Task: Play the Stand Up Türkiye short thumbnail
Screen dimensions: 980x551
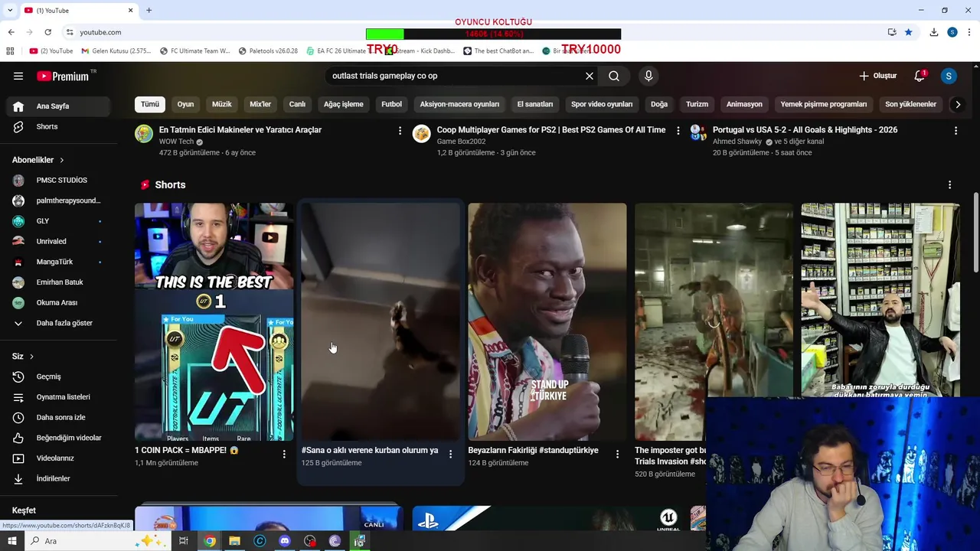Action: tap(547, 321)
